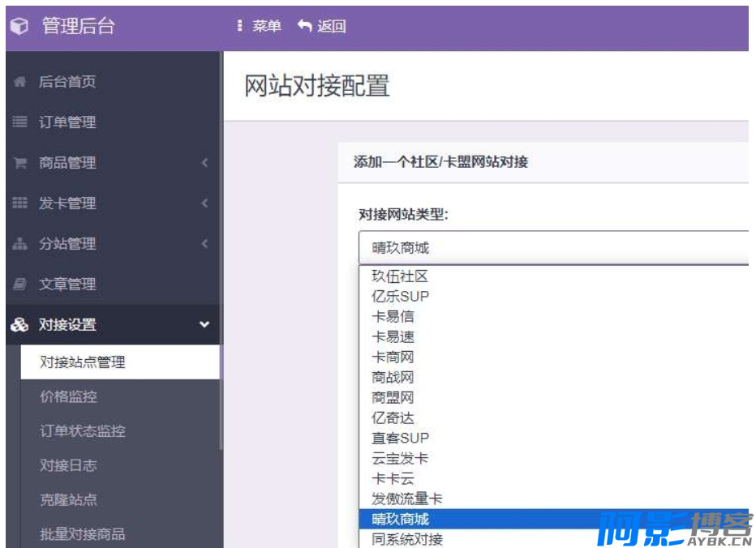Click the cart icon next to 商品管理
The image size is (756, 548).
pyautogui.click(x=20, y=162)
